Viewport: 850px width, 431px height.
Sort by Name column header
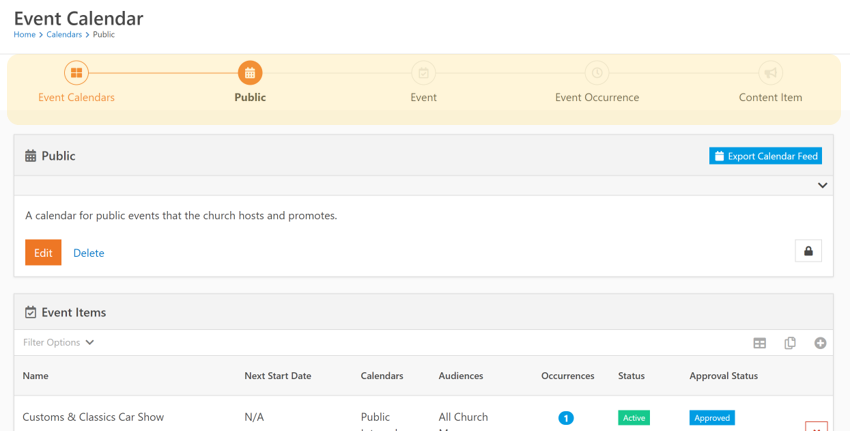pyautogui.click(x=35, y=376)
